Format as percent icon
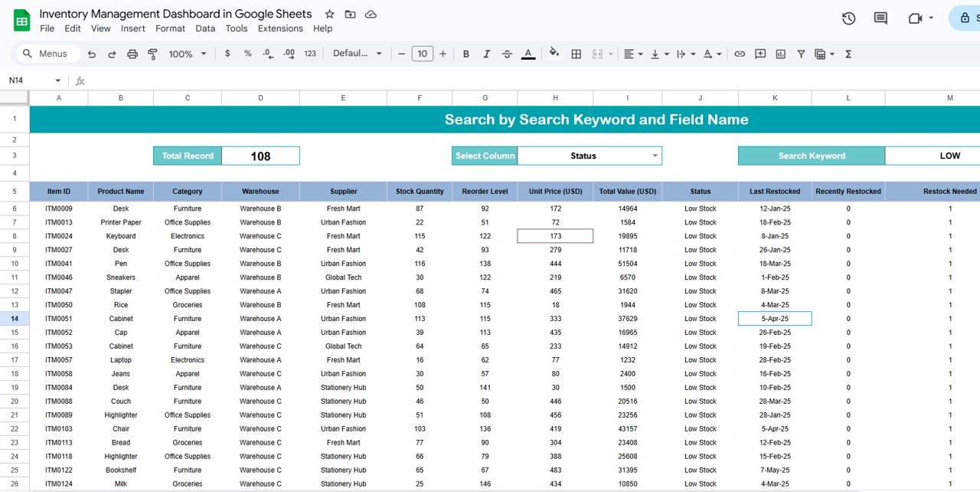Screen dimensions: 980x492 [248, 54]
